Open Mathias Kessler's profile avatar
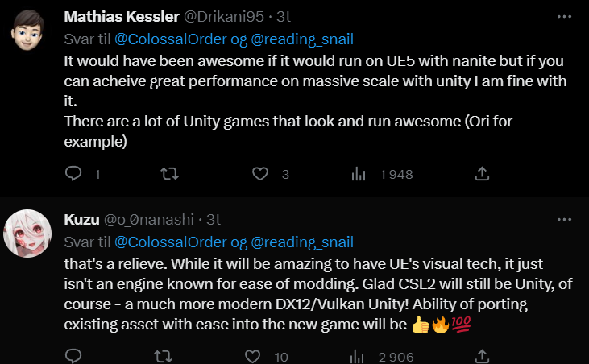589x364 pixels. click(27, 31)
